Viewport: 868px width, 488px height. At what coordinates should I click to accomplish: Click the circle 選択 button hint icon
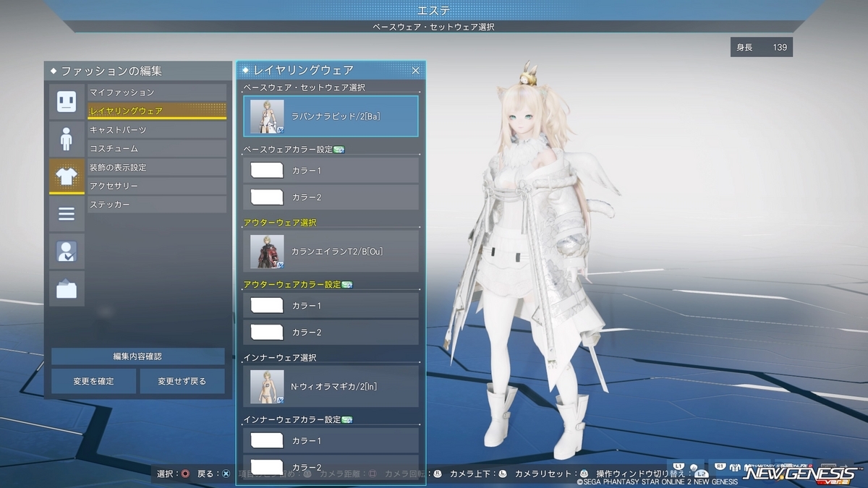(x=186, y=474)
